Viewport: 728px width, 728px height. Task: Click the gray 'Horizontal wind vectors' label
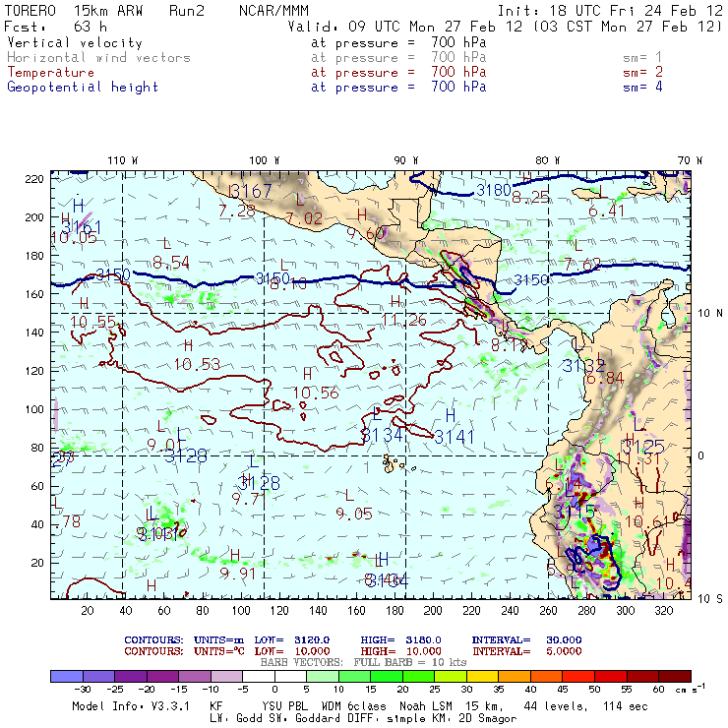click(x=98, y=58)
